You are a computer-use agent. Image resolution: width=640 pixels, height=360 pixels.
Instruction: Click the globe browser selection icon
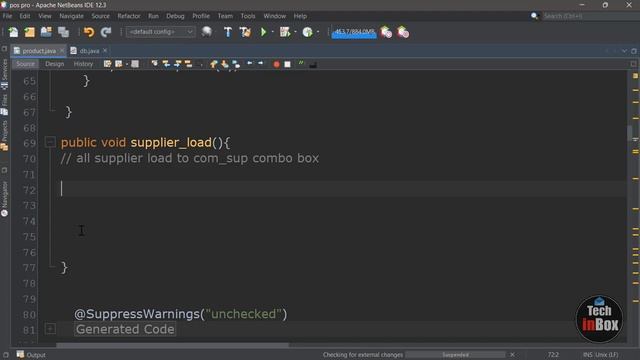pos(207,32)
